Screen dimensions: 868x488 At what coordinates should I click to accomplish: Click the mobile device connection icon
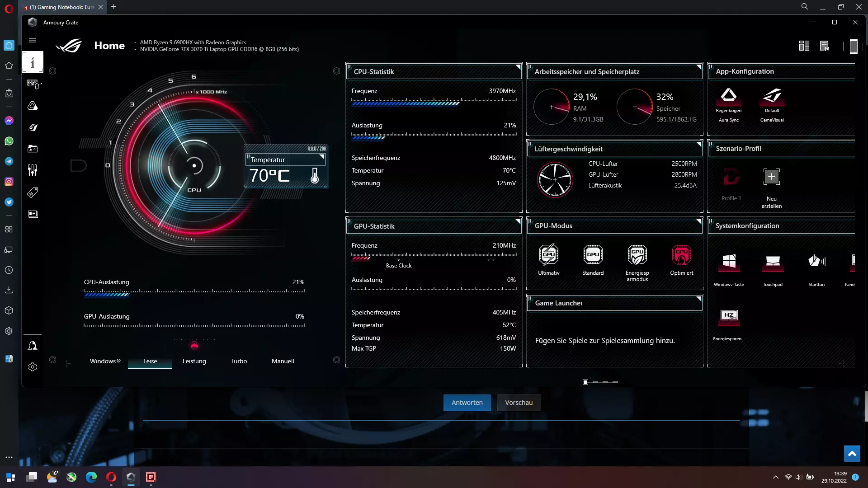(854, 46)
